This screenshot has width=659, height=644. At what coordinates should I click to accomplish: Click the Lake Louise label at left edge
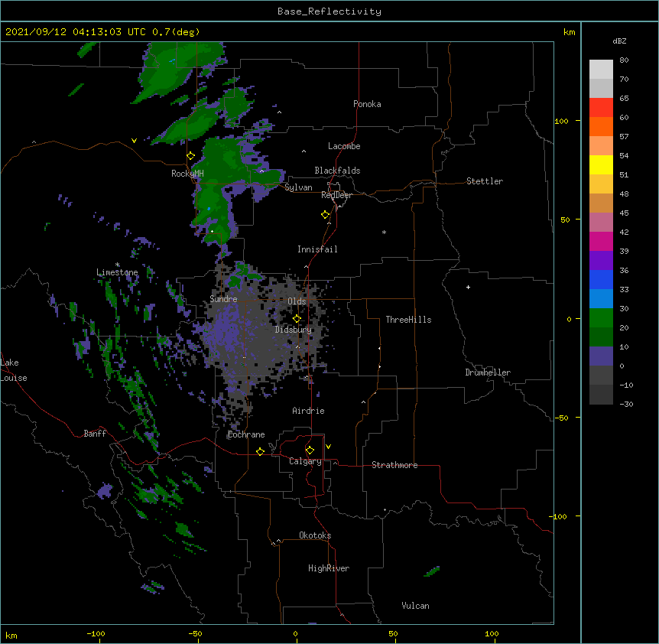tap(14, 370)
